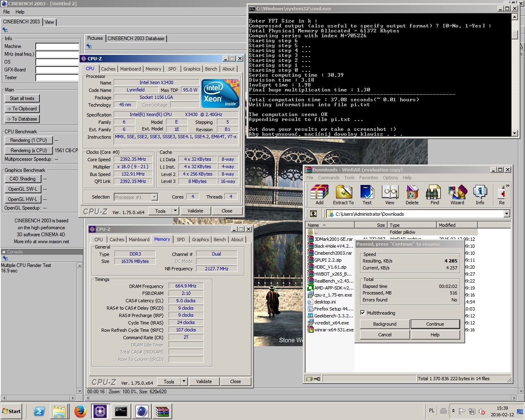Click the Tester input field

pyautogui.click(x=57, y=78)
